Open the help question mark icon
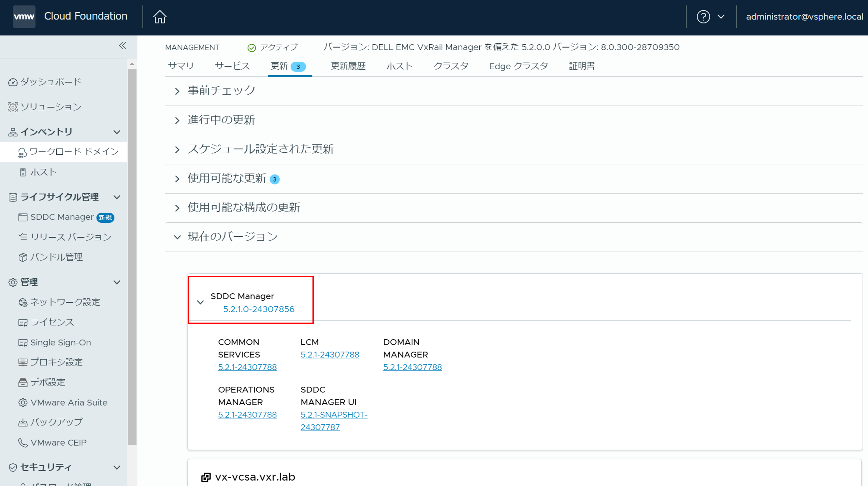The image size is (868, 486). (x=703, y=17)
